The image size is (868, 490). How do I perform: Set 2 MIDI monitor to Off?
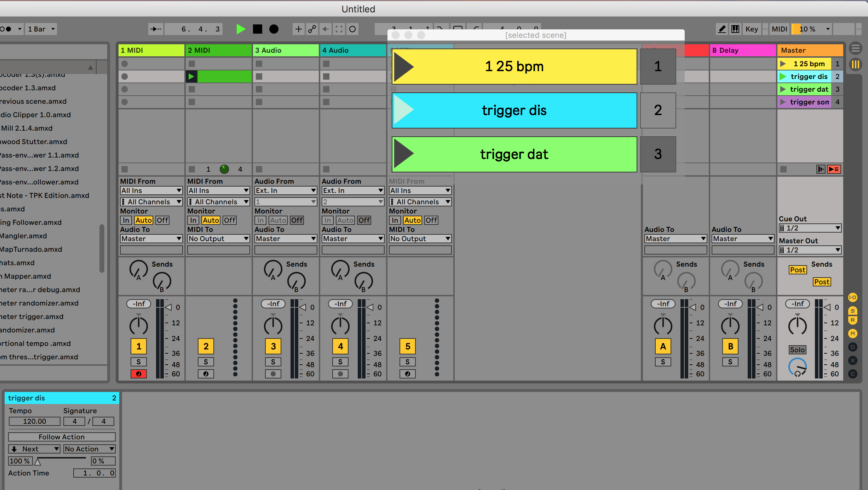click(x=230, y=220)
